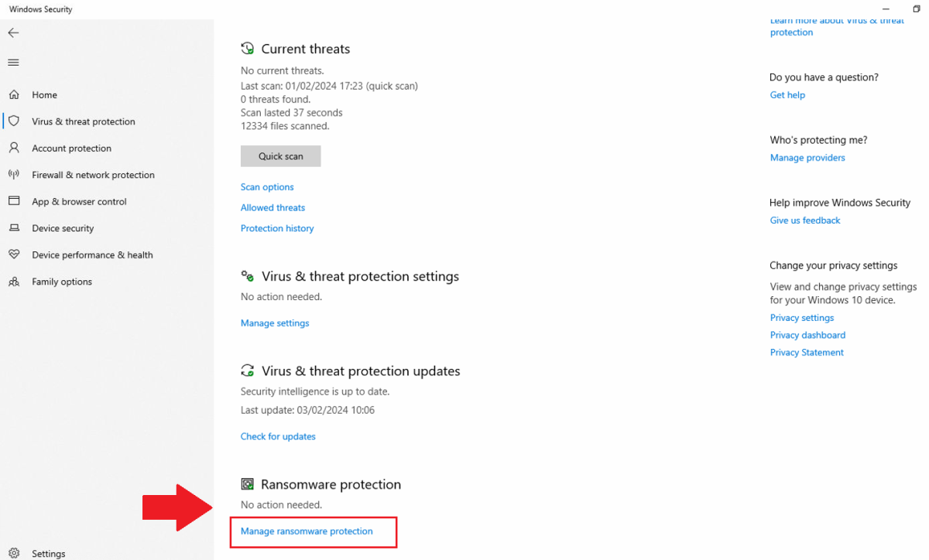
Task: Open Device security via the laptop icon
Action: [x=14, y=227]
